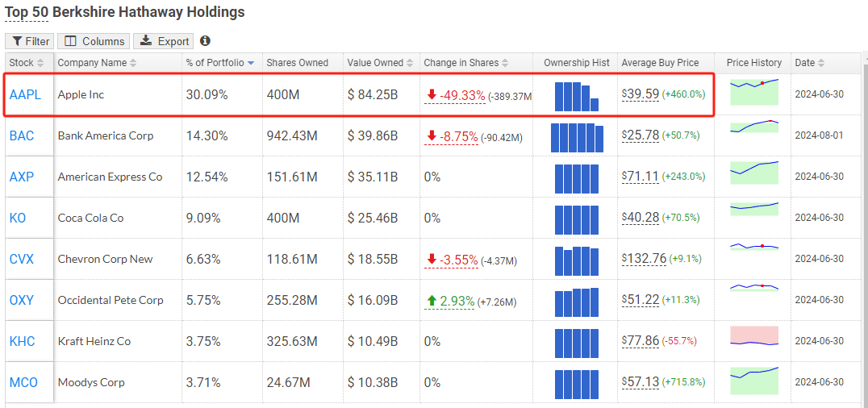Click Chevron price history sparkline
The image size is (868, 408).
point(754,247)
